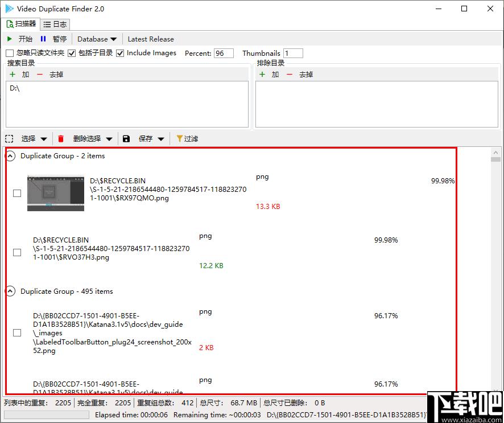The image size is (504, 423).
Task: Click 加 to add an exclude directory
Action: (275, 75)
